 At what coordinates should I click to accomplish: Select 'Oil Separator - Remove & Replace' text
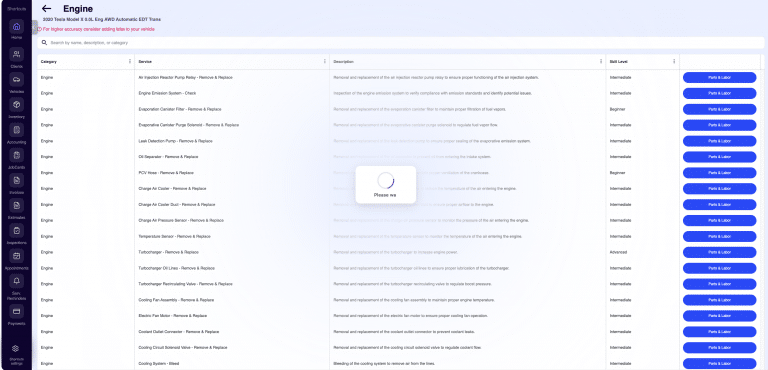pyautogui.click(x=168, y=157)
